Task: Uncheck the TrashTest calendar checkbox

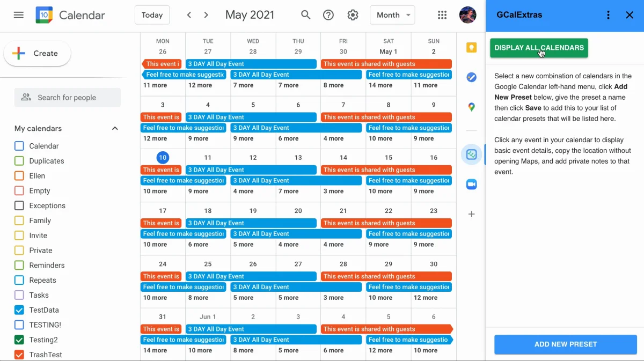Action: [x=19, y=355]
